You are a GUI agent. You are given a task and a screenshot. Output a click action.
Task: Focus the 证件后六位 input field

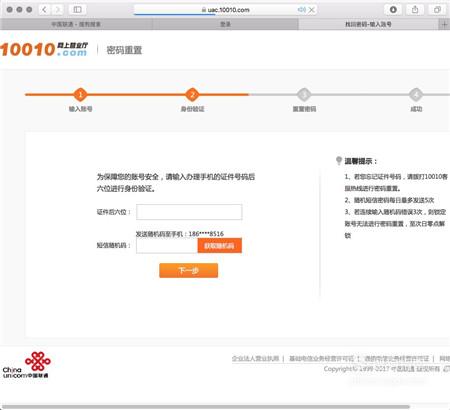189,212
